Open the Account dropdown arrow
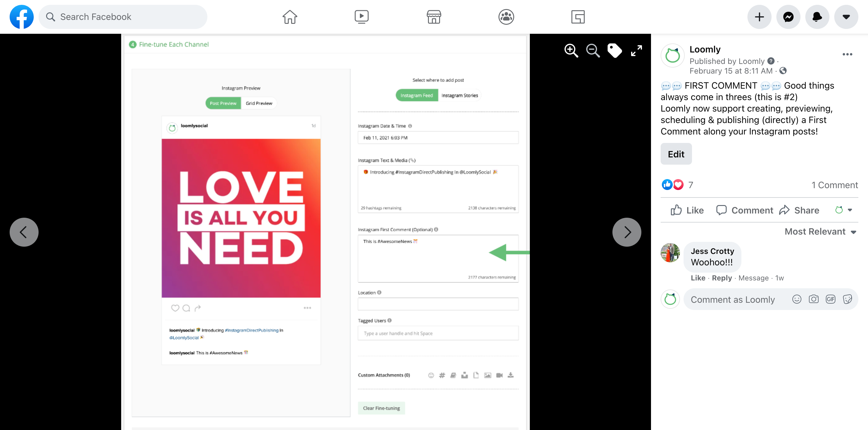The width and height of the screenshot is (868, 430). click(846, 17)
